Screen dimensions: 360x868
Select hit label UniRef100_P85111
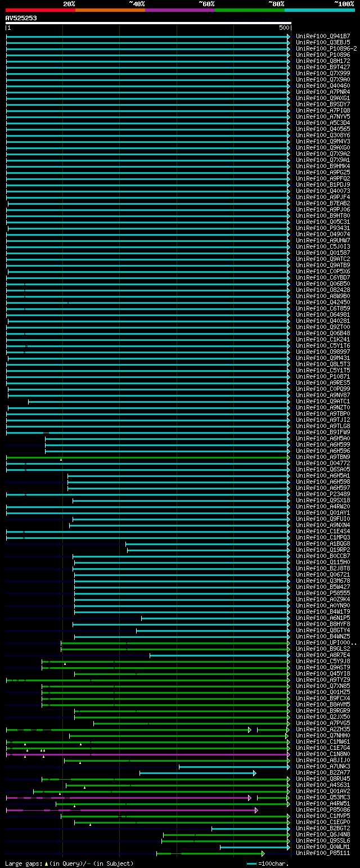(323, 853)
